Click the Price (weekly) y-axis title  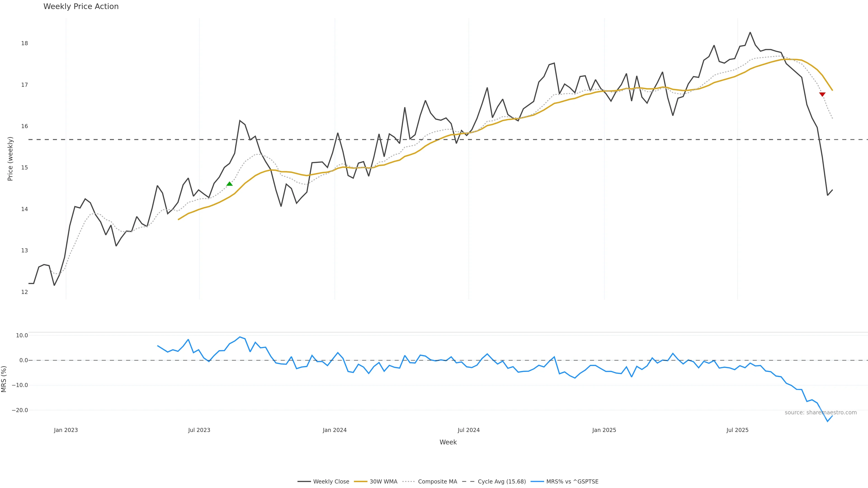click(10, 159)
